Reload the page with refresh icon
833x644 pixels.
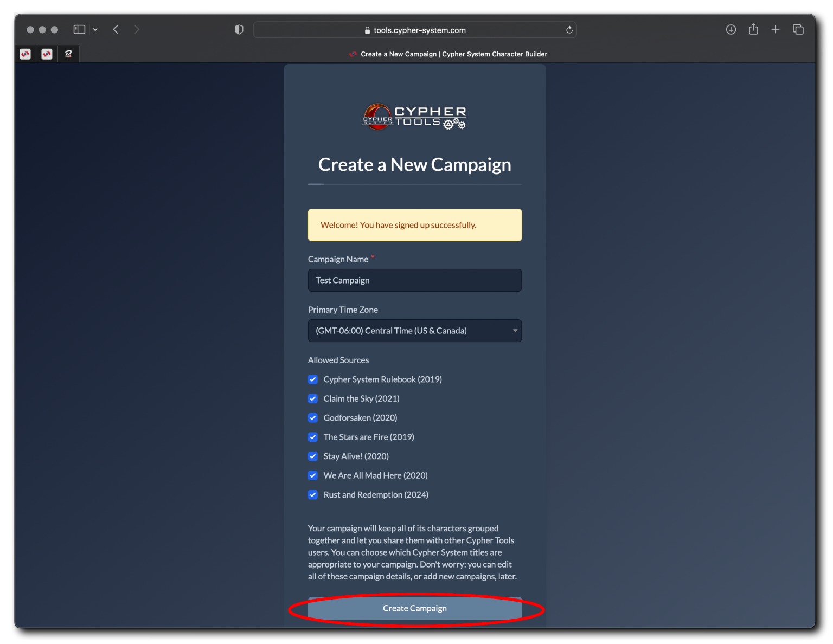pos(569,30)
